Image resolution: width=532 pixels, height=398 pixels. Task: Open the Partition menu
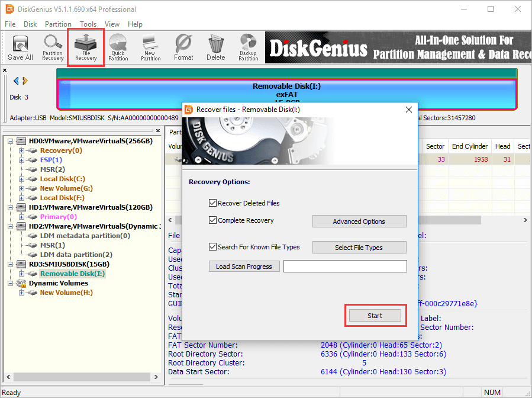(58, 24)
